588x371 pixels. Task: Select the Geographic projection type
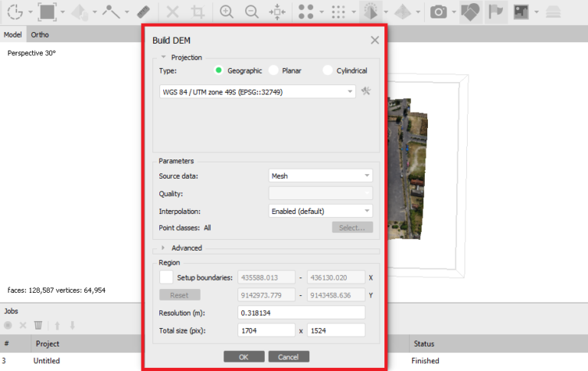(219, 71)
